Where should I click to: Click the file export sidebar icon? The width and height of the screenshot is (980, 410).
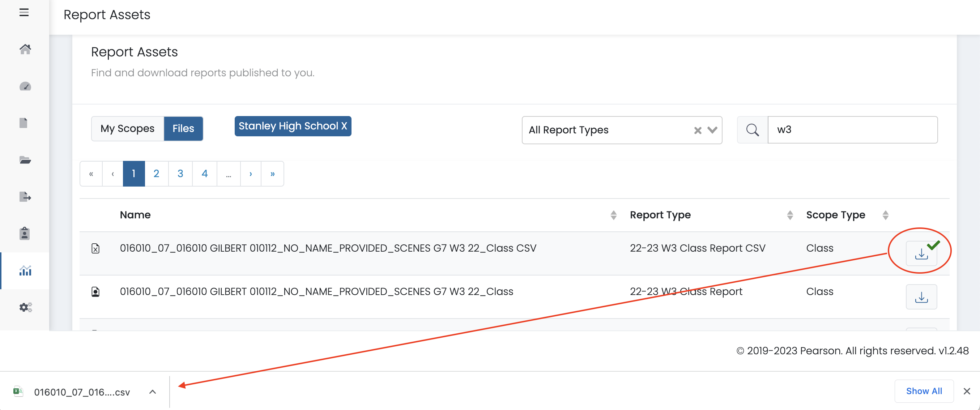tap(25, 197)
